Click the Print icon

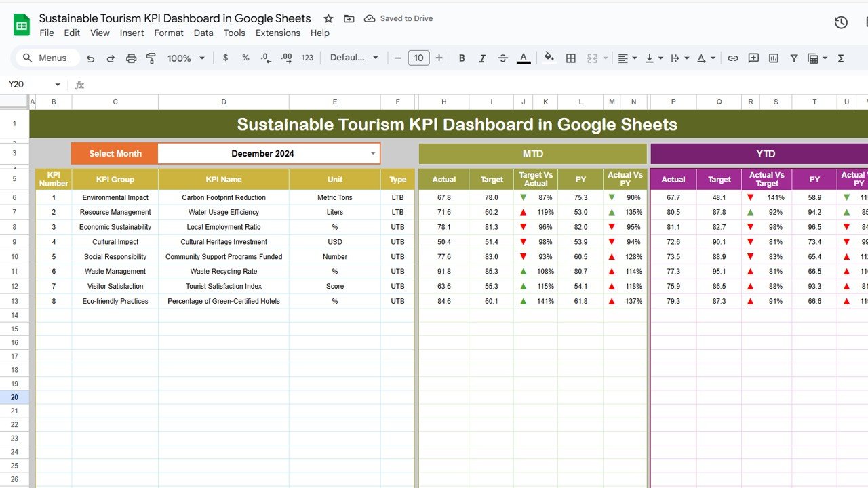(132, 58)
